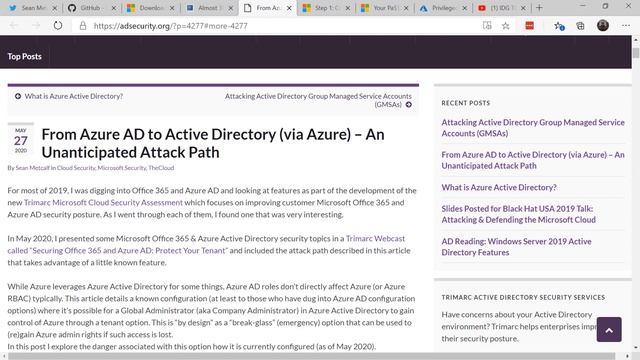
Task: Open recent post Attacking Active Directory GMSAs
Action: [x=533, y=128]
